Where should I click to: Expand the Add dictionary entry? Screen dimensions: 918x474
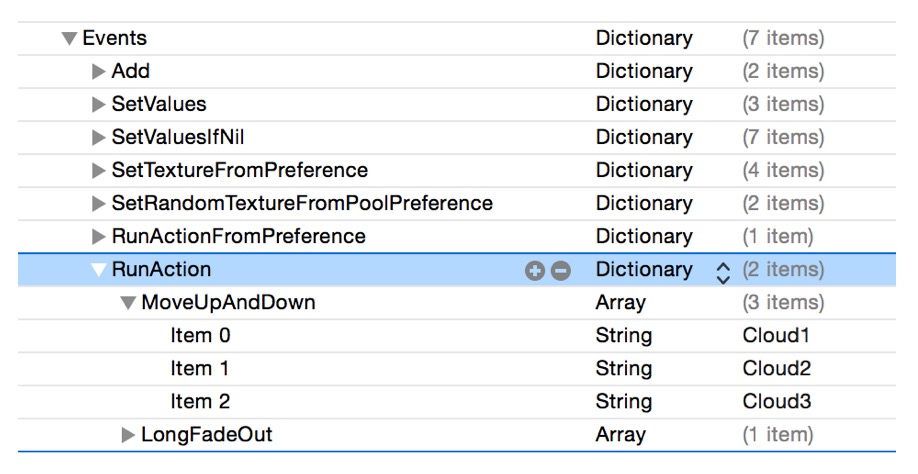[98, 72]
